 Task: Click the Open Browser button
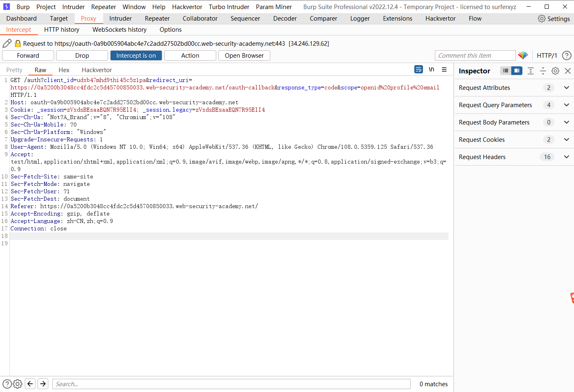pos(244,55)
